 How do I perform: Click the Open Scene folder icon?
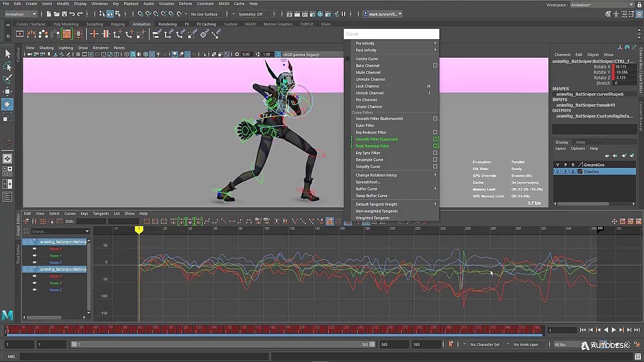pos(56,14)
